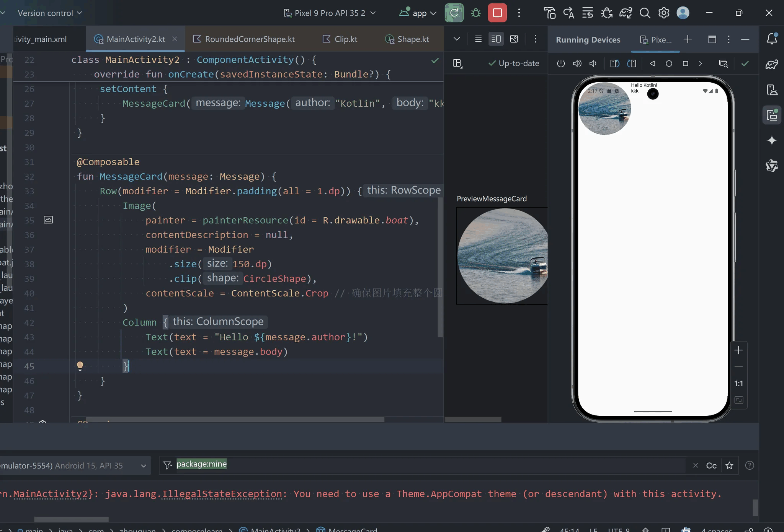Click emulator volume up icon
The image size is (784, 532).
point(577,63)
